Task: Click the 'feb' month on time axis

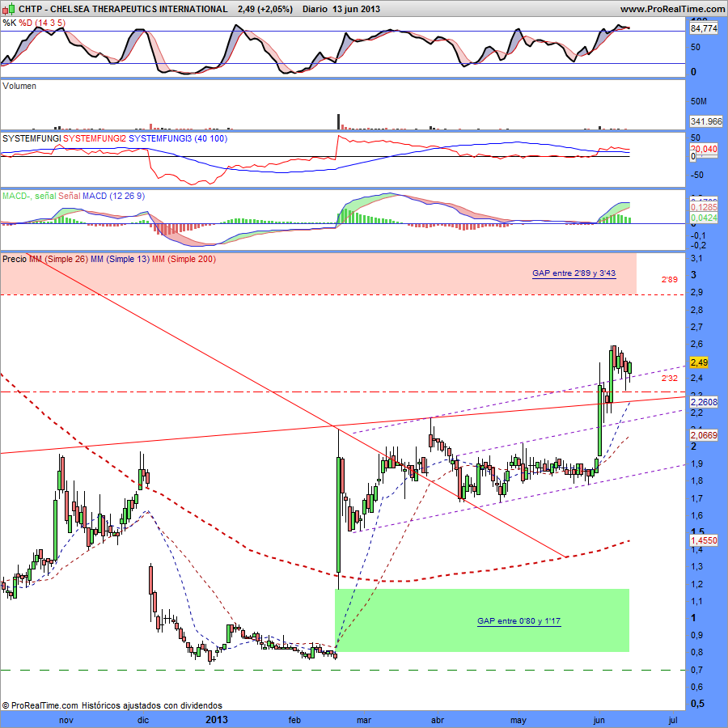Action: (x=294, y=720)
